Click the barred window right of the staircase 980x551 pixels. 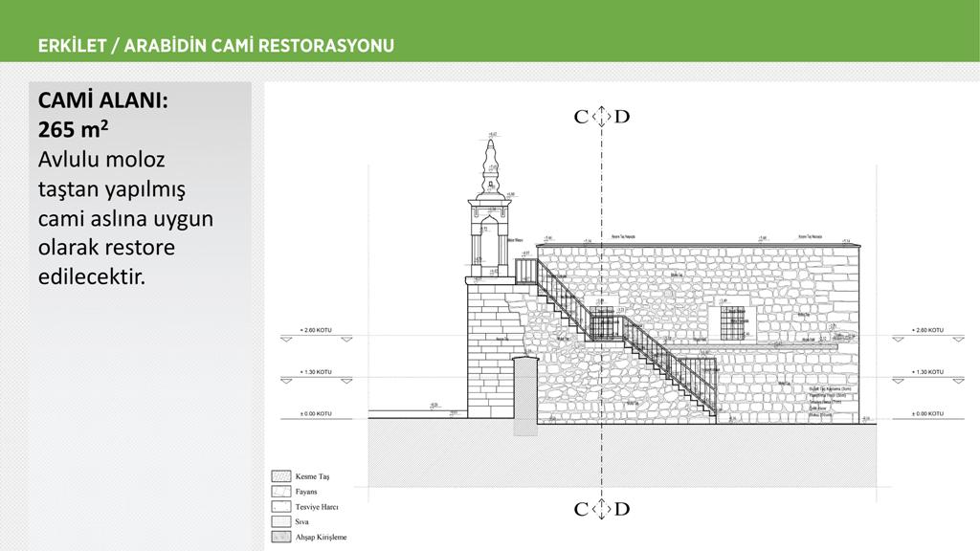click(x=735, y=322)
